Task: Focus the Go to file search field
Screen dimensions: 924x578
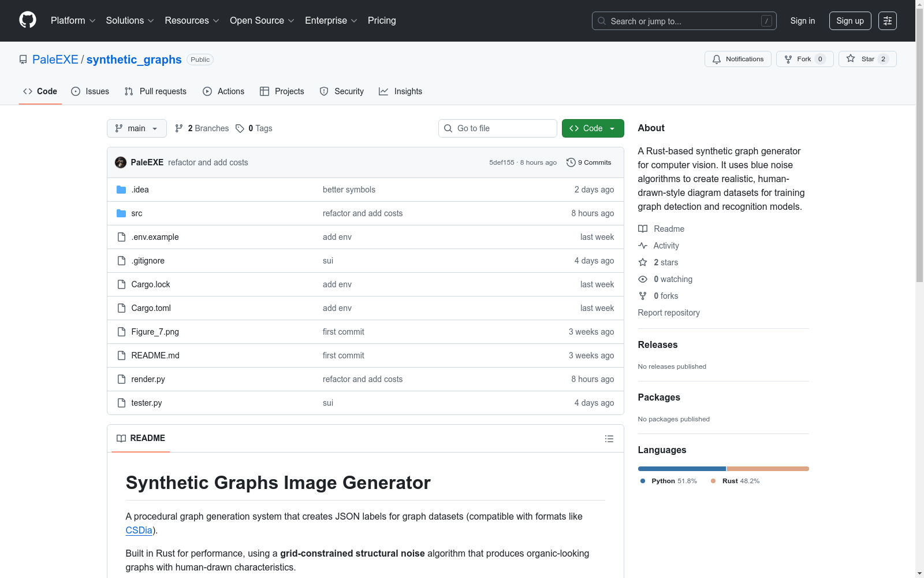Action: [498, 128]
